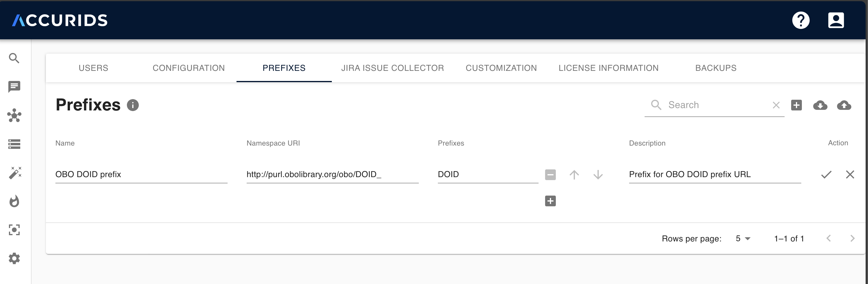Open the graph network icon in sidebar

[14, 116]
